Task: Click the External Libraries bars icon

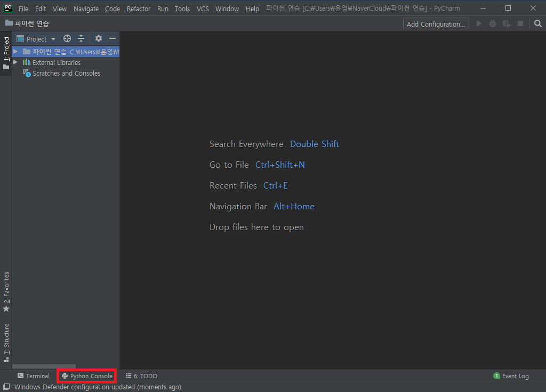Action: tap(27, 62)
